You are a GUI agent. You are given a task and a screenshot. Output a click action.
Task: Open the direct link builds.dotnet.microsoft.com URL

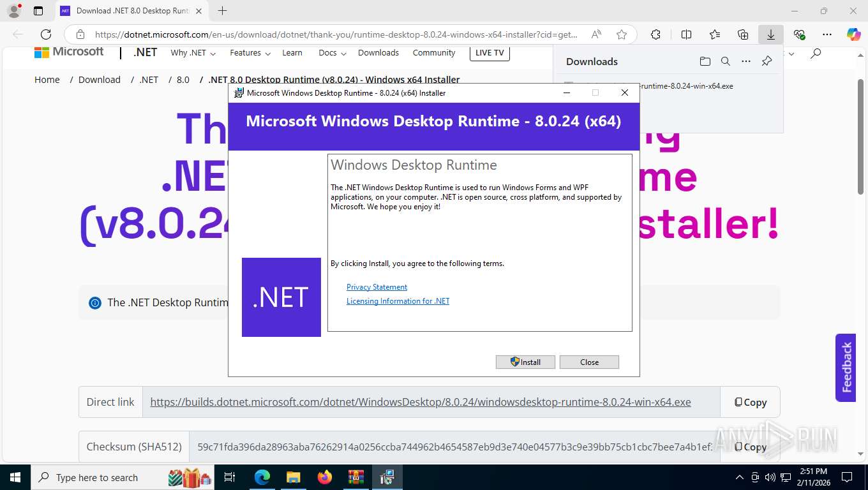point(421,402)
